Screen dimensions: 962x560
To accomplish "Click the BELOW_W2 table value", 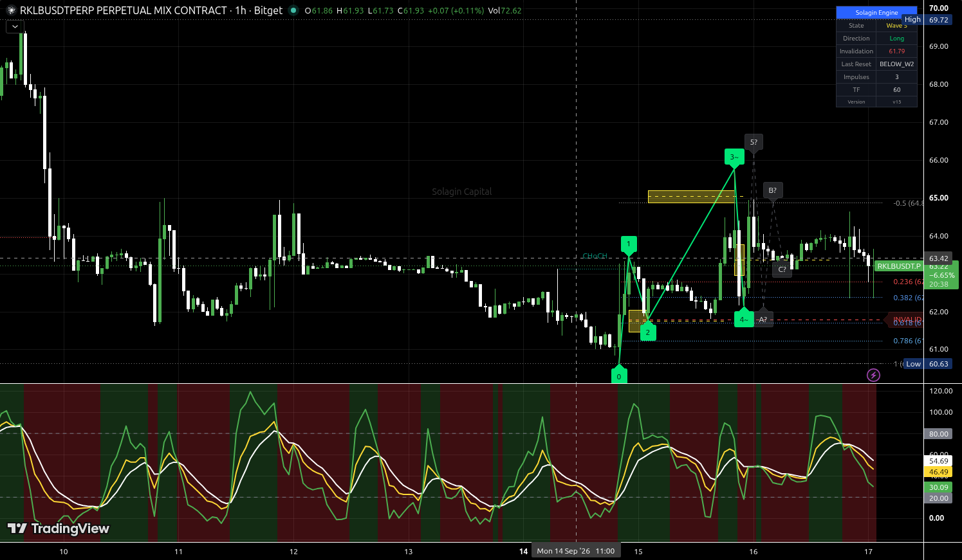I will (x=897, y=64).
